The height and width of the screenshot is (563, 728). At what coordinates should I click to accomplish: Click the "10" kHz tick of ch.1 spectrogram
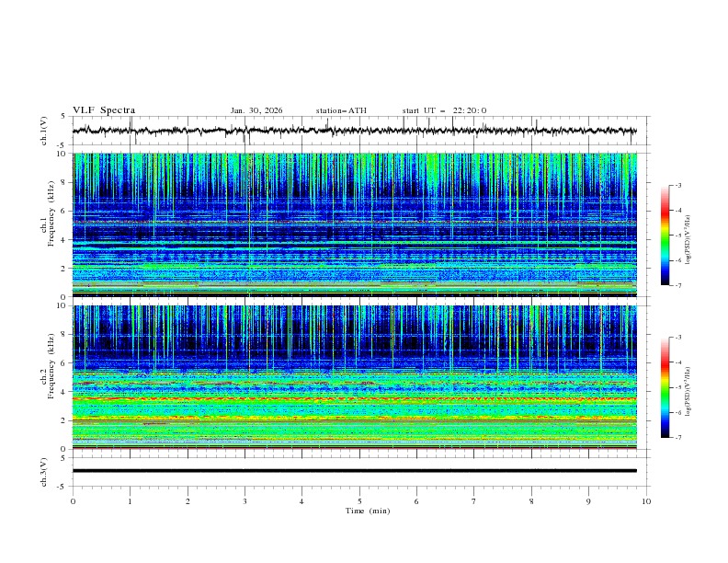point(63,154)
